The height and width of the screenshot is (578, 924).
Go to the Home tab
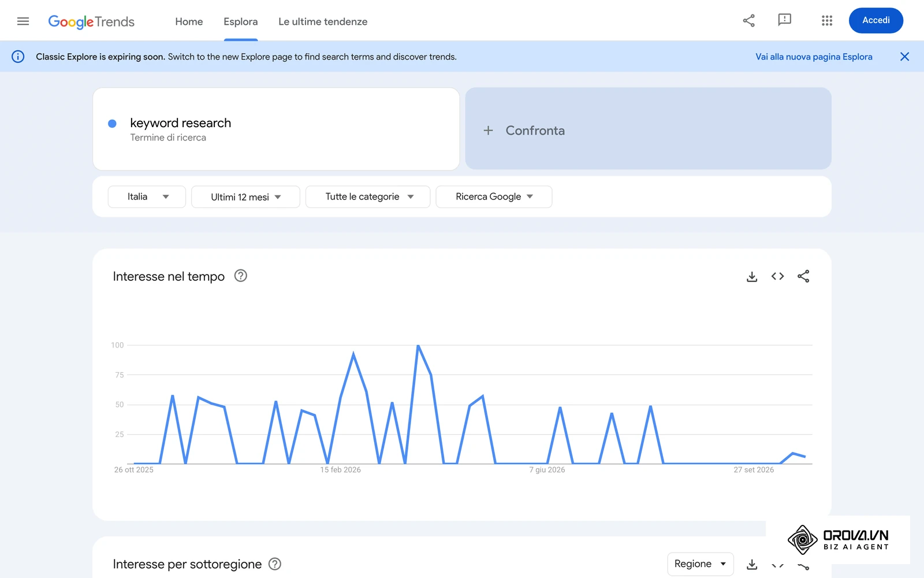[189, 21]
